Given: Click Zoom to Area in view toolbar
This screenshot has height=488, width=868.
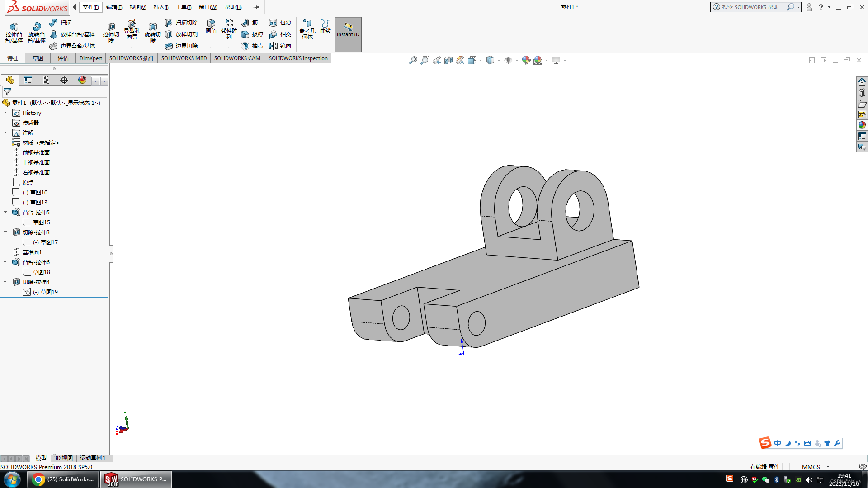Looking at the screenshot, I should pyautogui.click(x=425, y=60).
